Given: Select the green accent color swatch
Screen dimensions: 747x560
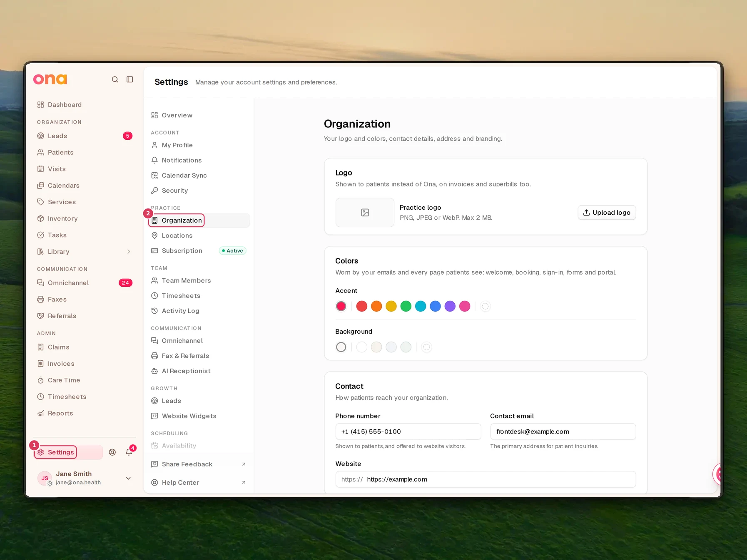Looking at the screenshot, I should pyautogui.click(x=406, y=306).
